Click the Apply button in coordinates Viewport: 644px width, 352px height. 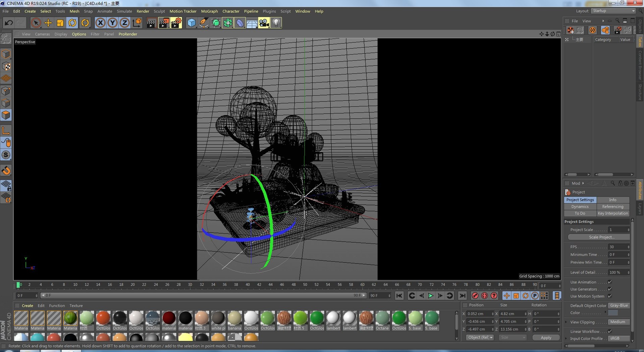546,338
